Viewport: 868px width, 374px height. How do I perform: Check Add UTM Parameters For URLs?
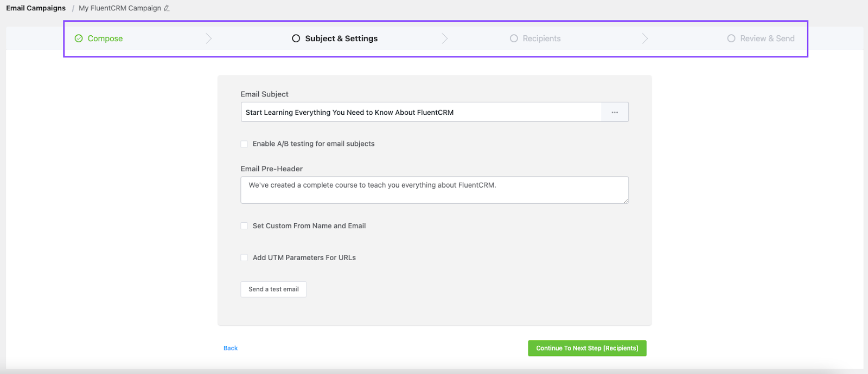point(244,258)
